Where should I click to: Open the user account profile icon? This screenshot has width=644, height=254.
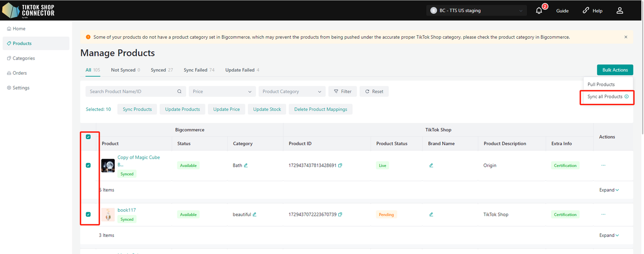[620, 11]
